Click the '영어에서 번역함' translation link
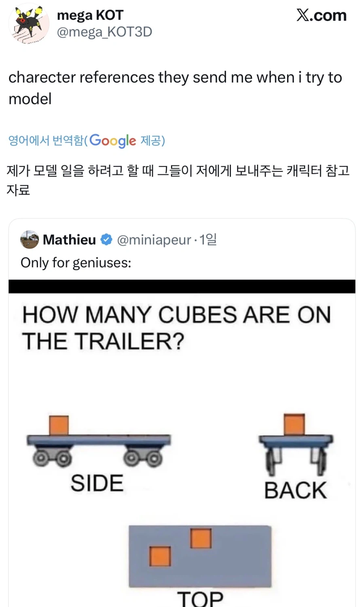The width and height of the screenshot is (364, 607). pos(46,141)
